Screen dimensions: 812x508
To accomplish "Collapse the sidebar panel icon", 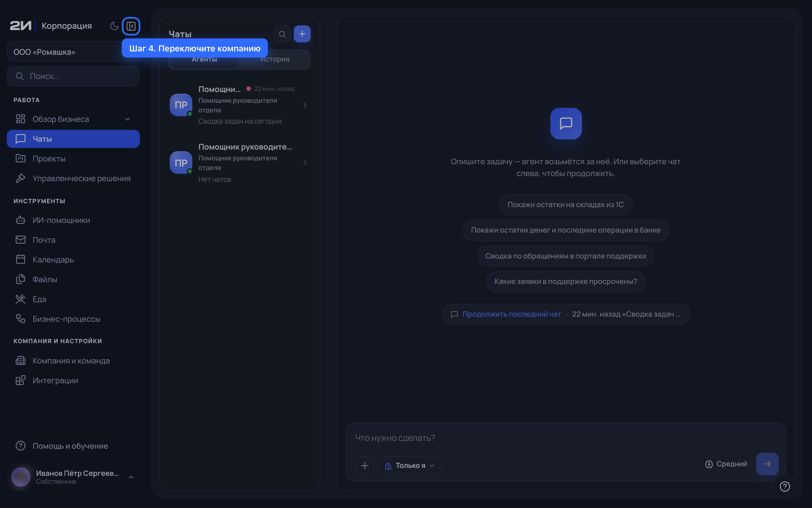I will [131, 26].
